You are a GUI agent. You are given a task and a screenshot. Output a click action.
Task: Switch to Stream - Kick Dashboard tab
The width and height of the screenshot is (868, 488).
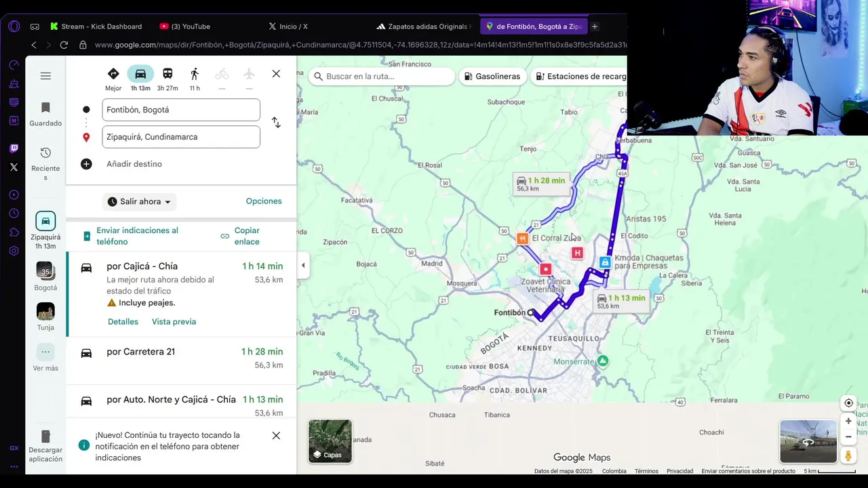(x=96, y=26)
